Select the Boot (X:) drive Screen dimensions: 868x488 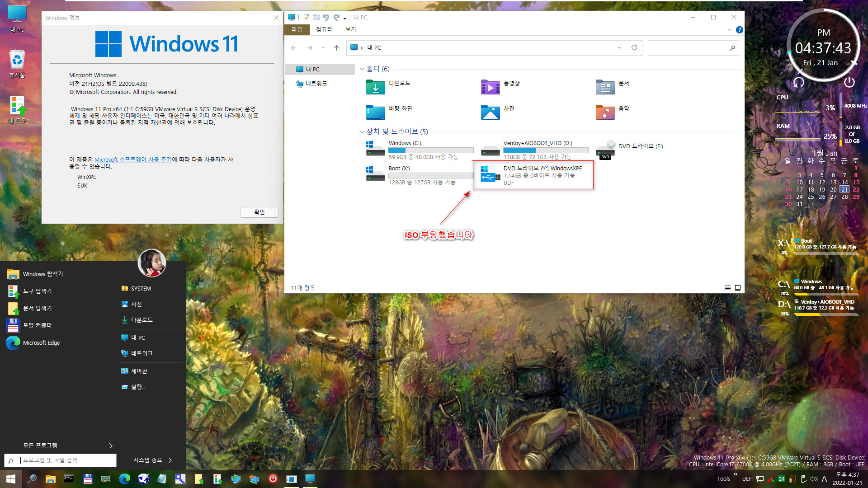pos(420,175)
